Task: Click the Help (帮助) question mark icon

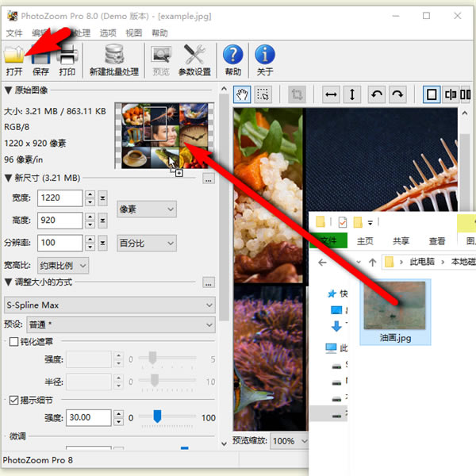Action: pos(232,61)
